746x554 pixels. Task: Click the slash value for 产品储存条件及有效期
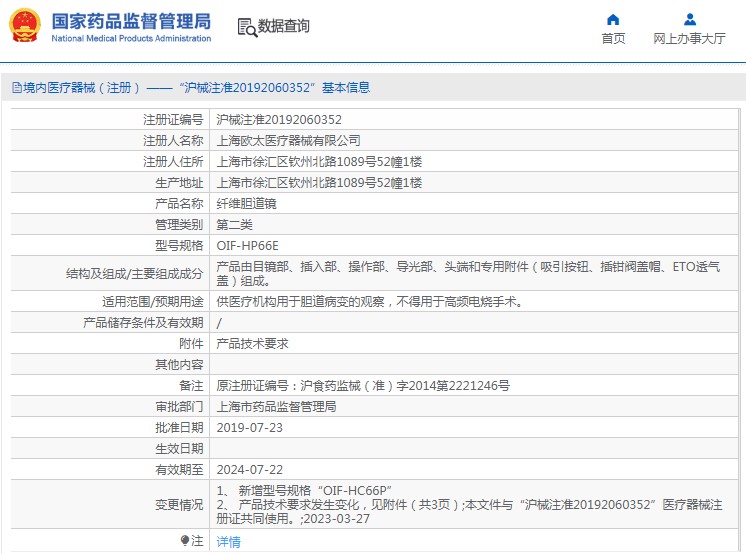(219, 323)
